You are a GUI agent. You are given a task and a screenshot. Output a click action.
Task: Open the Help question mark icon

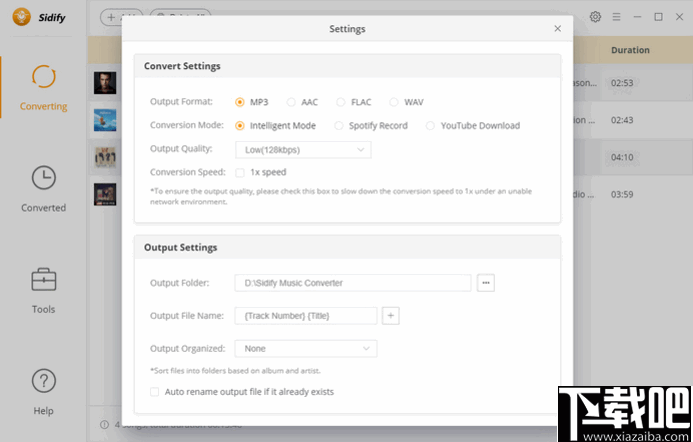43,381
